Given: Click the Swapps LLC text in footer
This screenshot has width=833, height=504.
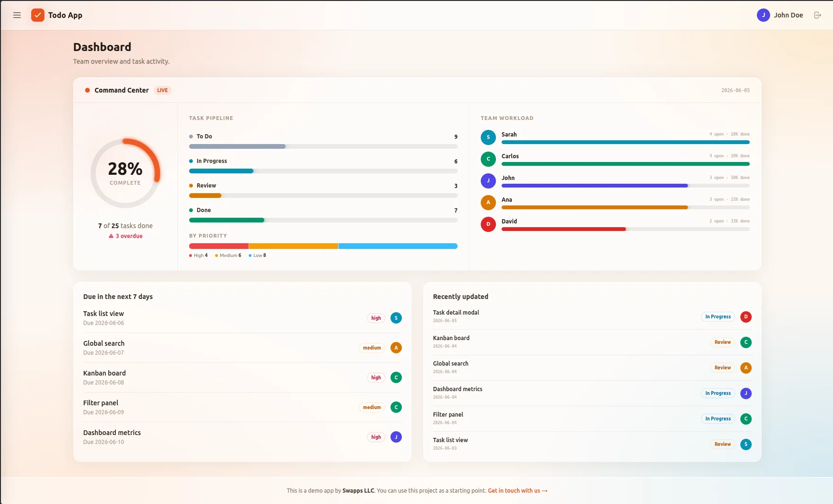Looking at the screenshot, I should point(358,491).
